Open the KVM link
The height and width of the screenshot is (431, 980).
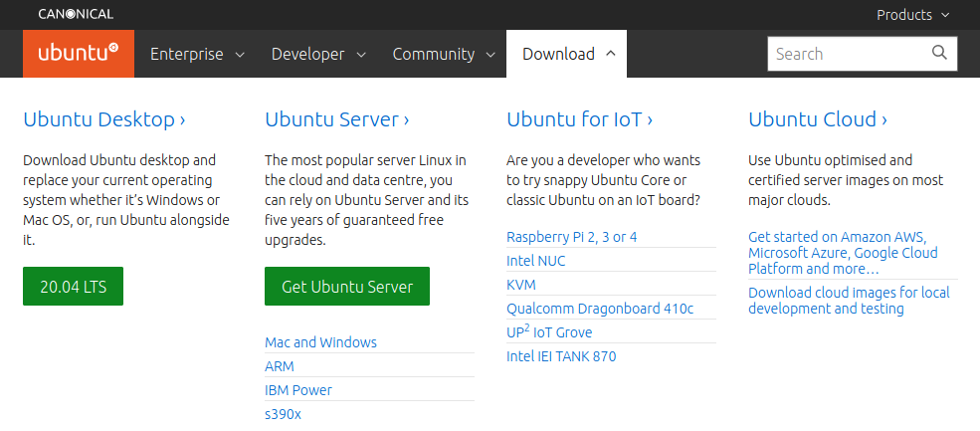pyautogui.click(x=521, y=285)
